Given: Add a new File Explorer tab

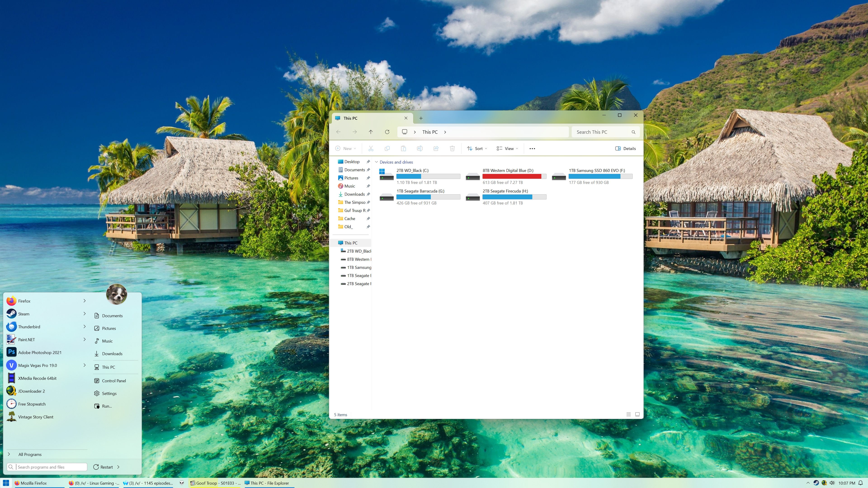Looking at the screenshot, I should click(421, 118).
